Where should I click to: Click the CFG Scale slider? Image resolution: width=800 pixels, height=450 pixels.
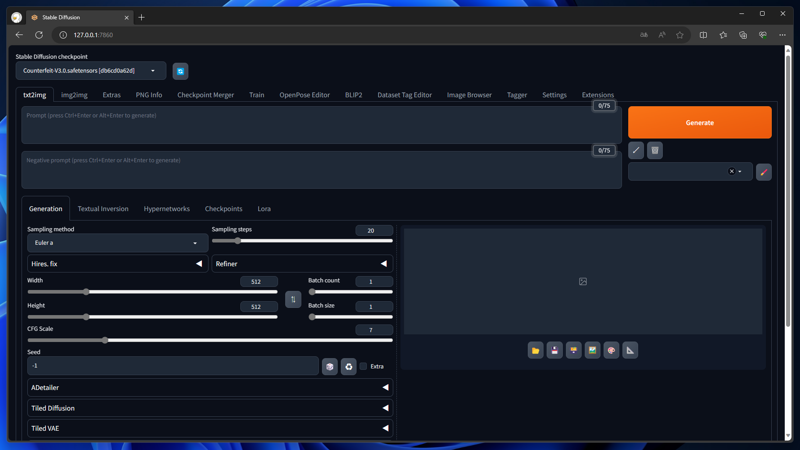click(210, 340)
